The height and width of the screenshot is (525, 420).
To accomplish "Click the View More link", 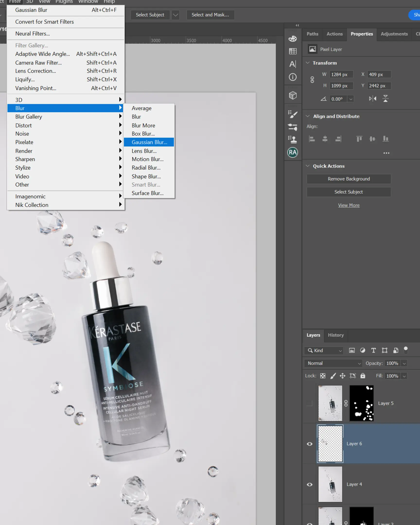I will click(x=349, y=205).
